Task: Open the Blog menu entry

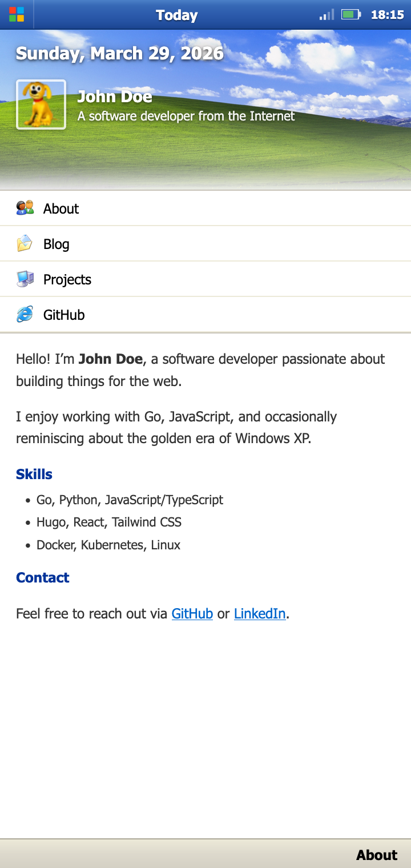Action: tap(205, 244)
